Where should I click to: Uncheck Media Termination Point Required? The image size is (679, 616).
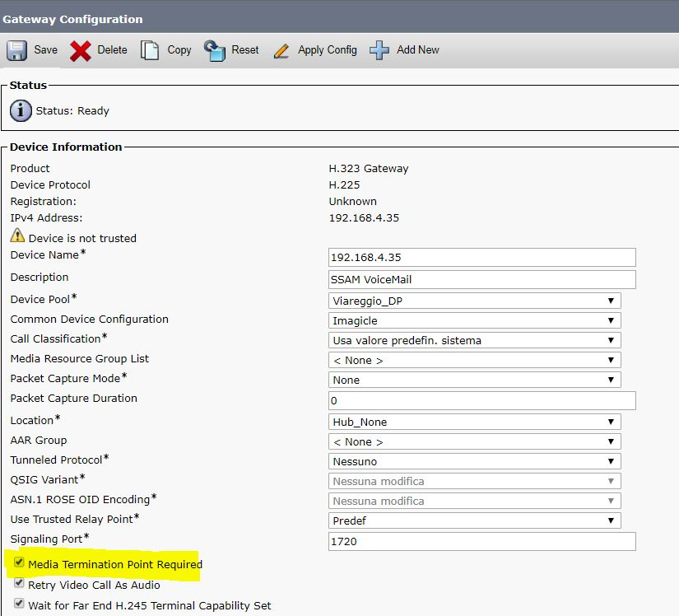19,564
